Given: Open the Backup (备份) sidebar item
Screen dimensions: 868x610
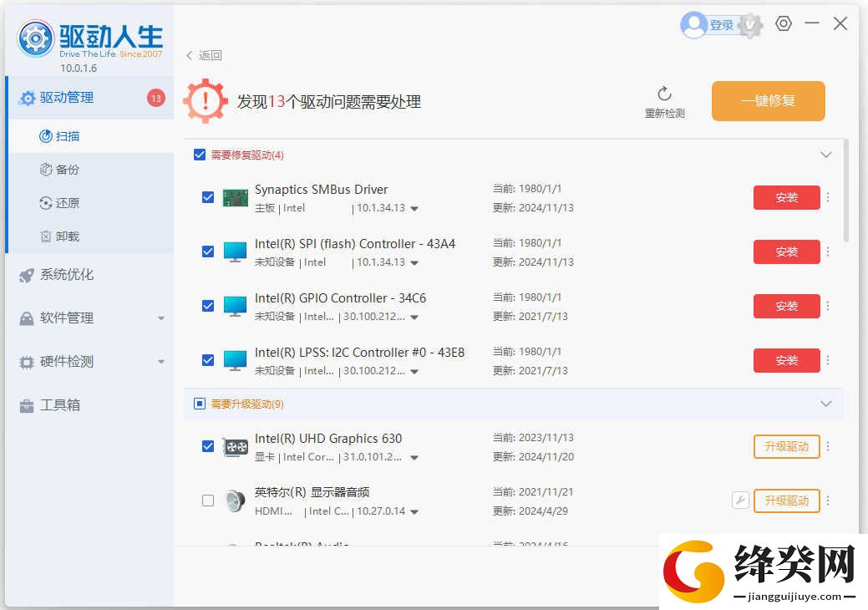Looking at the screenshot, I should [x=59, y=170].
